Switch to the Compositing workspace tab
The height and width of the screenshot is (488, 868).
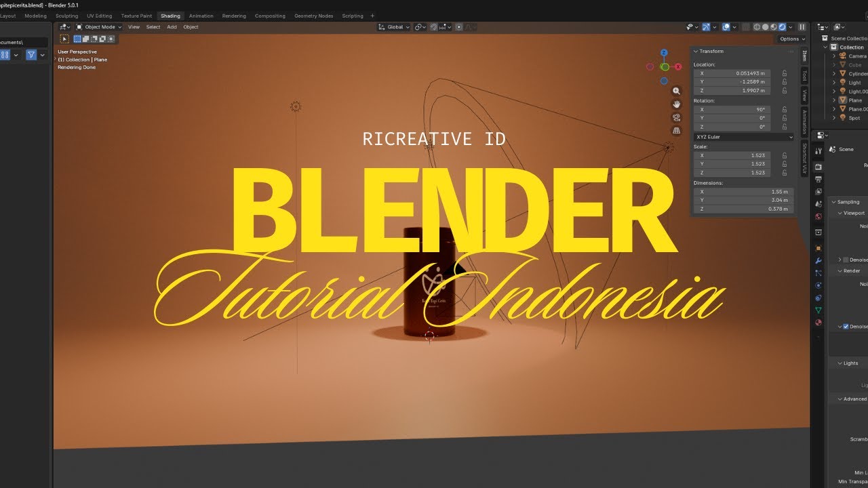[x=270, y=16]
